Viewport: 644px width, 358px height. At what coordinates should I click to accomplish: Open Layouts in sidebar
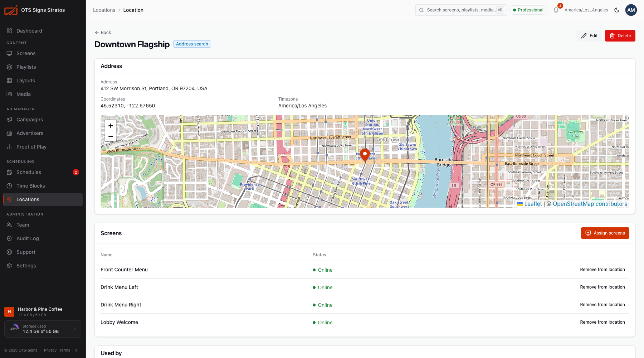tap(43, 81)
